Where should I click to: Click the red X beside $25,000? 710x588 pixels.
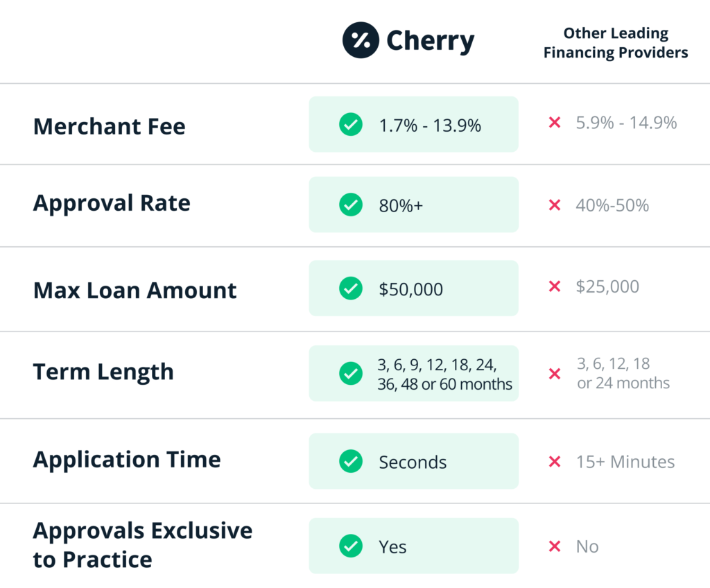pyautogui.click(x=555, y=286)
